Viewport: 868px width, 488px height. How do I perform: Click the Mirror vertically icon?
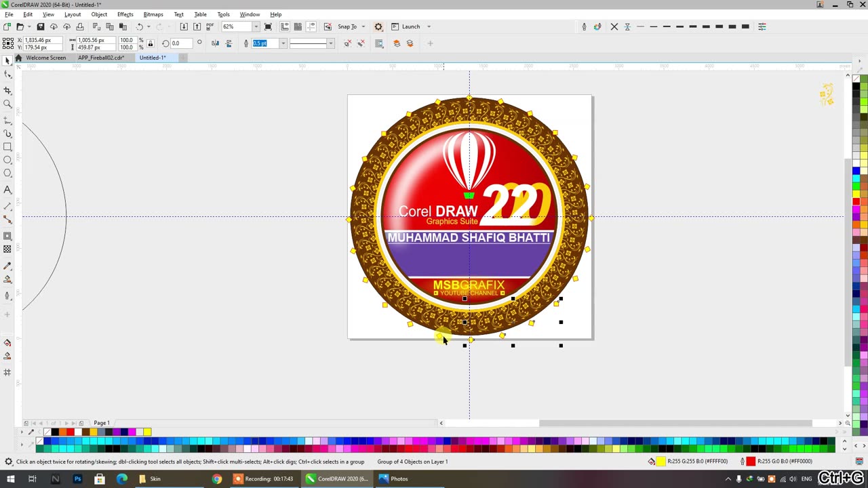click(x=229, y=43)
